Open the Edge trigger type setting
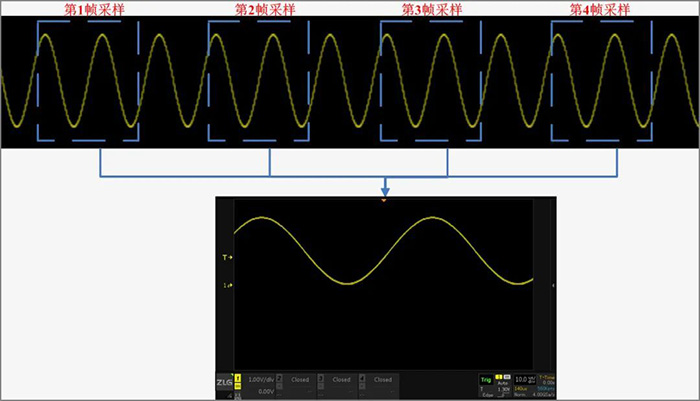This screenshot has width=700, height=401. tap(488, 395)
